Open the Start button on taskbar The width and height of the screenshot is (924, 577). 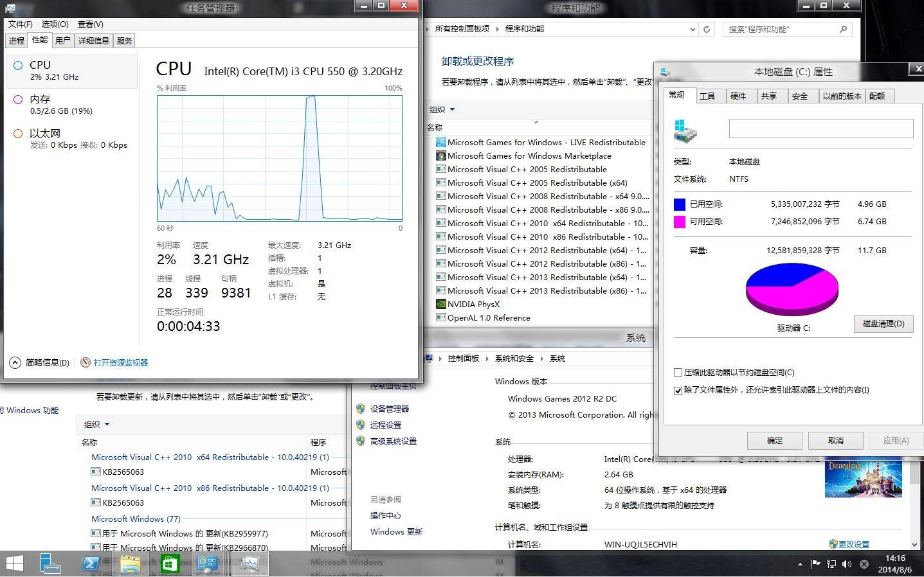pos(14,564)
